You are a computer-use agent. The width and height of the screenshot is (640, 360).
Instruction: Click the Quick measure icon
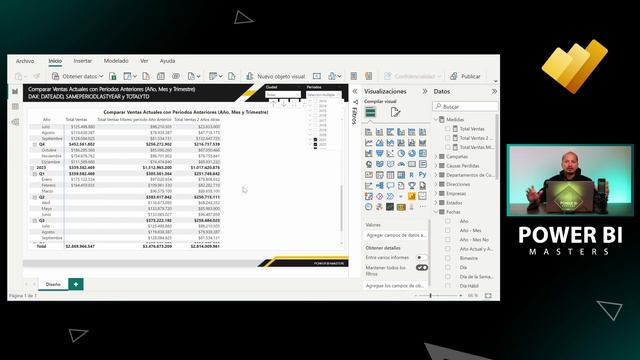(x=369, y=76)
